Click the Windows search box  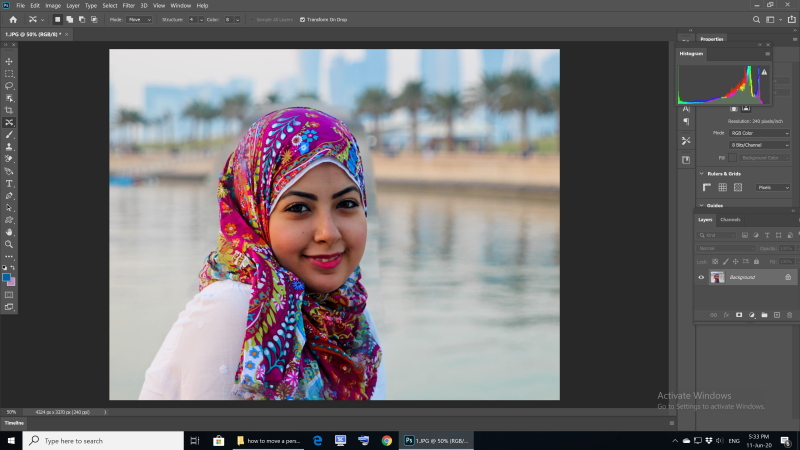pyautogui.click(x=103, y=441)
